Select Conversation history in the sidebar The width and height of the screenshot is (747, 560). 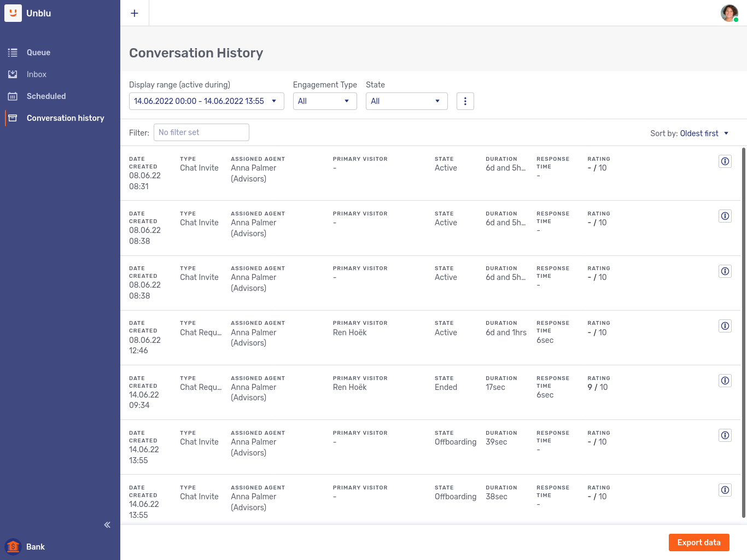coord(65,118)
